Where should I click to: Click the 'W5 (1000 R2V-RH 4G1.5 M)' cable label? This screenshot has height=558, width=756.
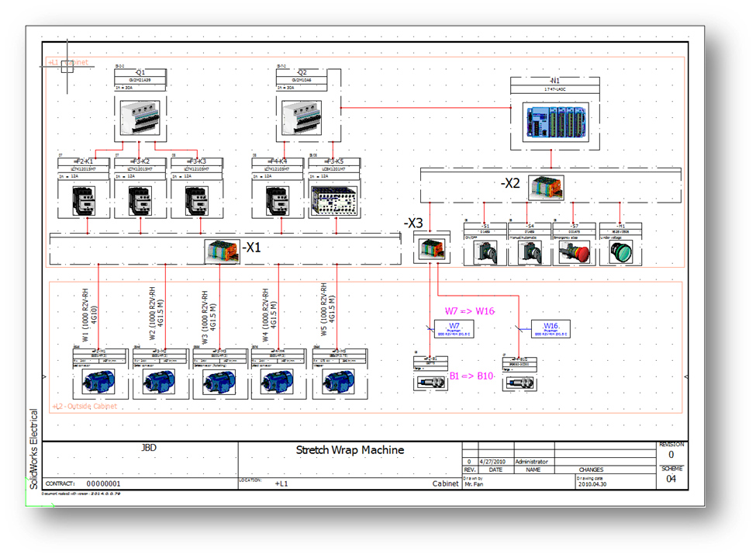tap(328, 309)
